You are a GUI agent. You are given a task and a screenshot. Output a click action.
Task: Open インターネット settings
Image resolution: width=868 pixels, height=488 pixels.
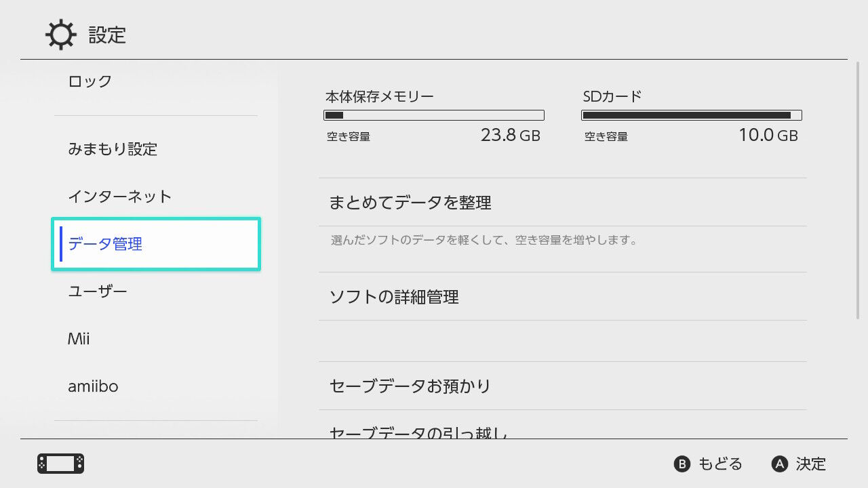pos(119,197)
